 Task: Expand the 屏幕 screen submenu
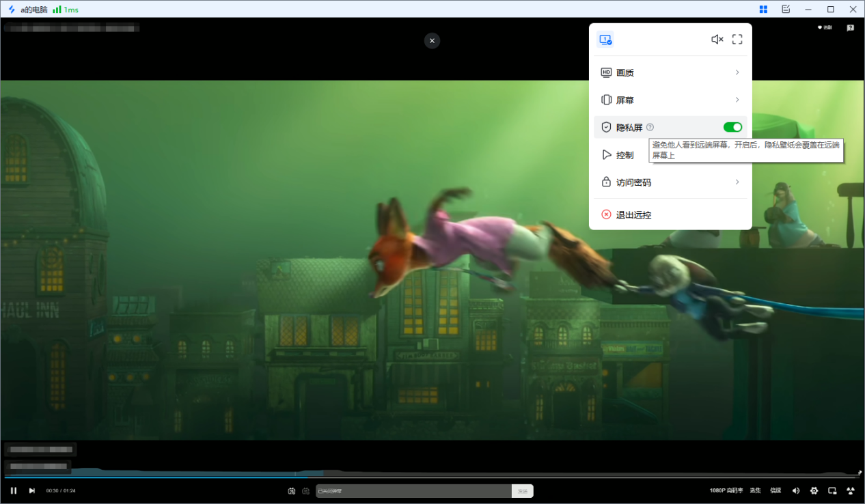670,100
